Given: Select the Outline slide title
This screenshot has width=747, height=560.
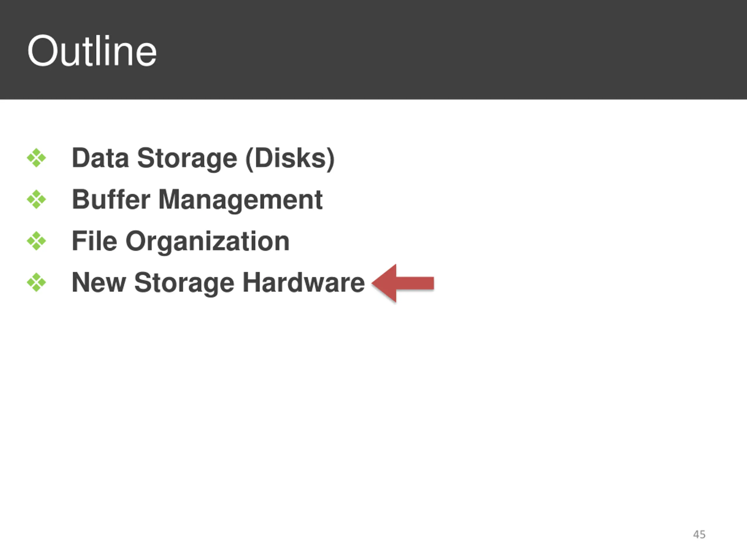Looking at the screenshot, I should click(92, 51).
